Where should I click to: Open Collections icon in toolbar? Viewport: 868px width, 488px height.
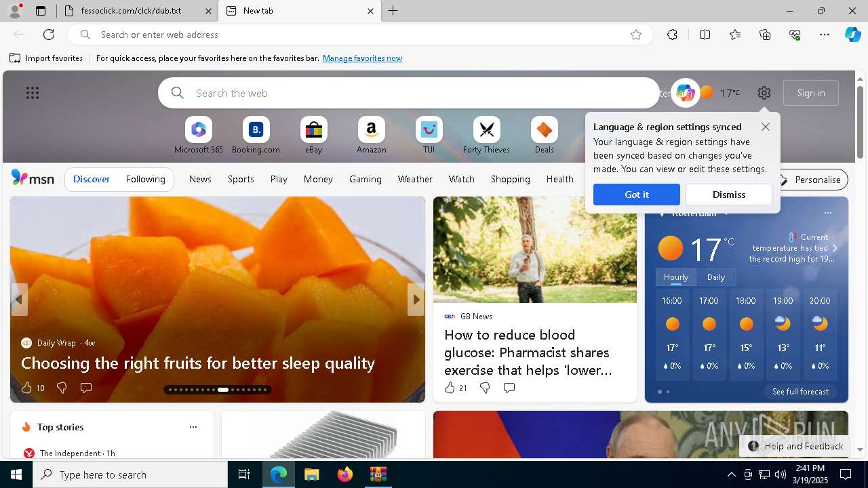(x=765, y=35)
